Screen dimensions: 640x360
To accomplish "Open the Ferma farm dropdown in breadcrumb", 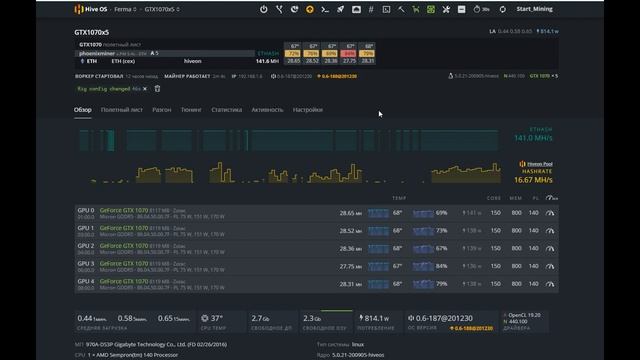I will (125, 9).
